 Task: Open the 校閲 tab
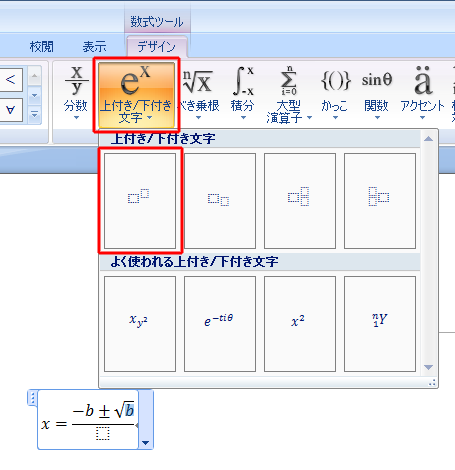click(41, 47)
